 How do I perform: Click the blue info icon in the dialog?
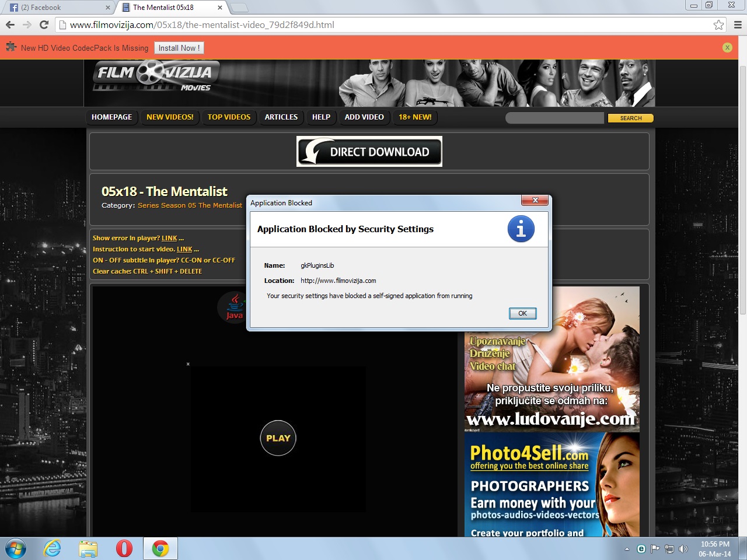click(x=521, y=229)
